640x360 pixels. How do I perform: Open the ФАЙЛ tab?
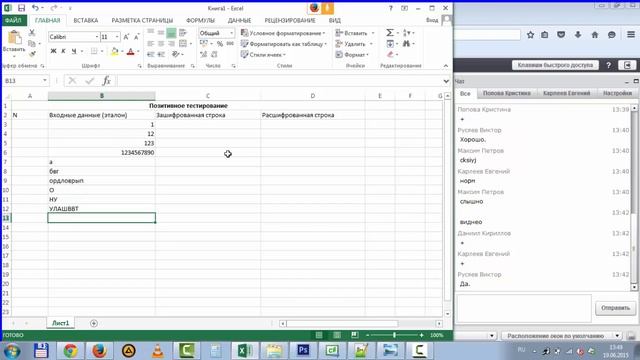click(13, 20)
